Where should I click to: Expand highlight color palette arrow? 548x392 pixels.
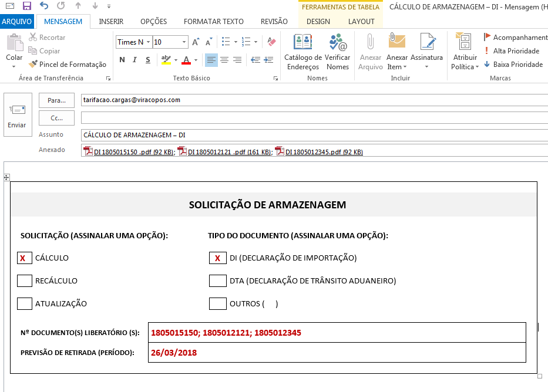(x=176, y=60)
